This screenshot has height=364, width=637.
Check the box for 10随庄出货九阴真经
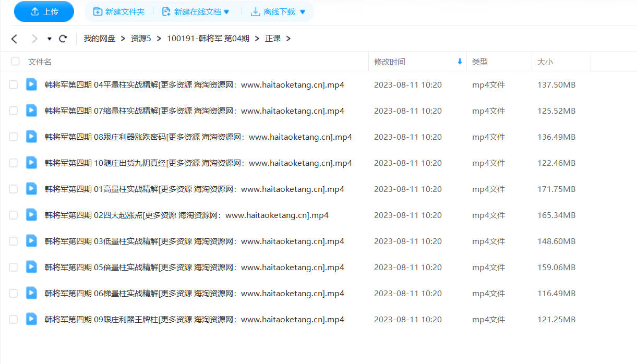(13, 163)
